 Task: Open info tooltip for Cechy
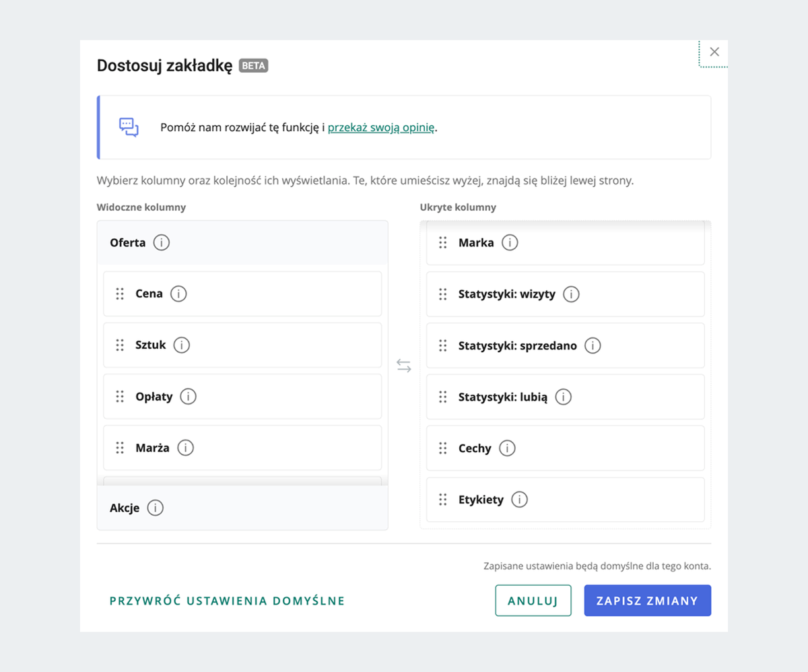tap(507, 448)
